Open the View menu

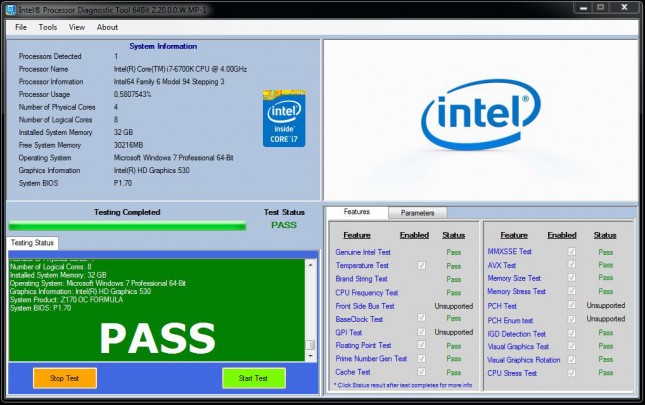point(77,27)
